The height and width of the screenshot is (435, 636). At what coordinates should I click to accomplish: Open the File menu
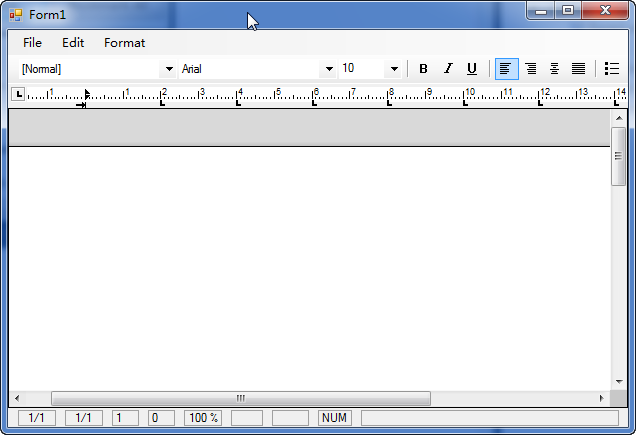[32, 43]
